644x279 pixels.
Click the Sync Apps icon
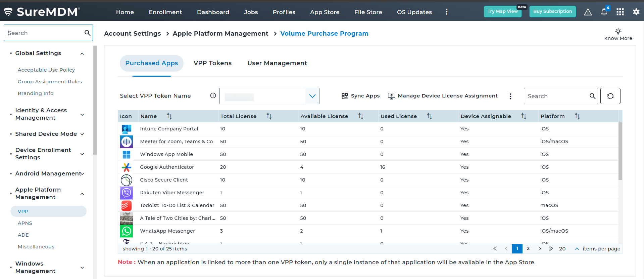click(345, 96)
